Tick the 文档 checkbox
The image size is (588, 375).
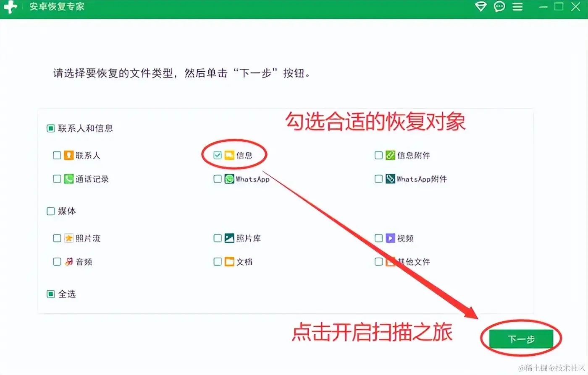[x=218, y=262]
